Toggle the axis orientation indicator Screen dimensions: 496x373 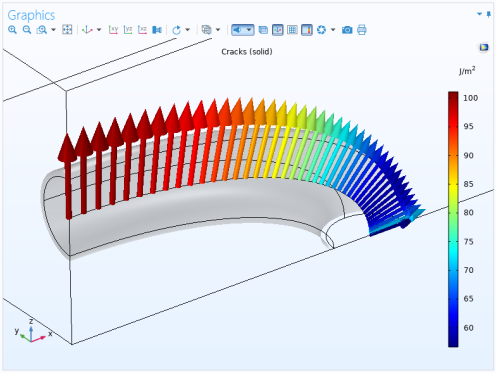[278, 30]
